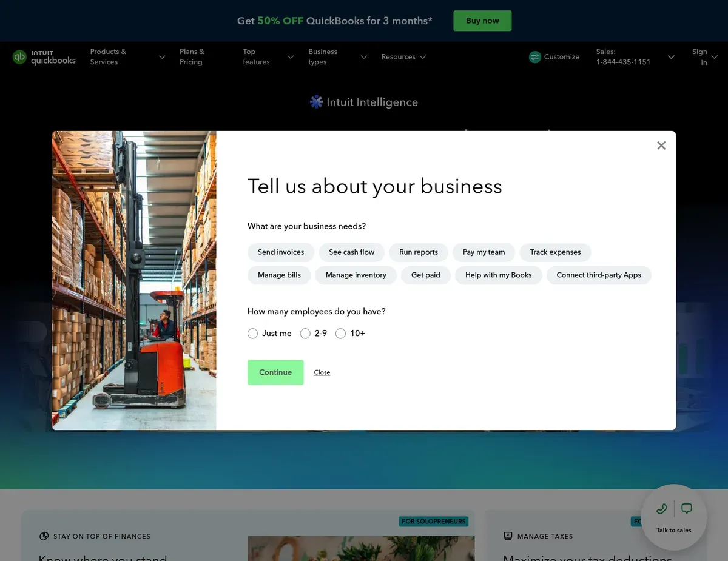
Task: Click the Close link beside Continue
Action: tap(322, 372)
